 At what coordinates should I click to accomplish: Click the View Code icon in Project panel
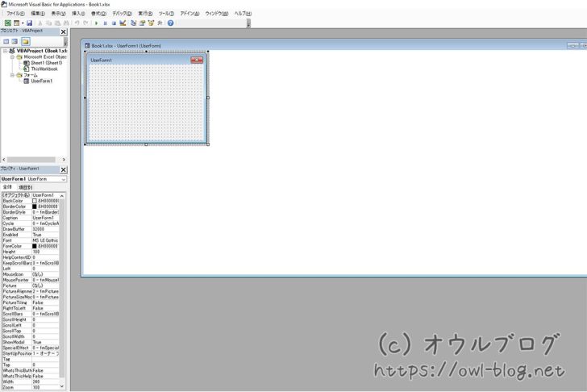click(x=6, y=41)
